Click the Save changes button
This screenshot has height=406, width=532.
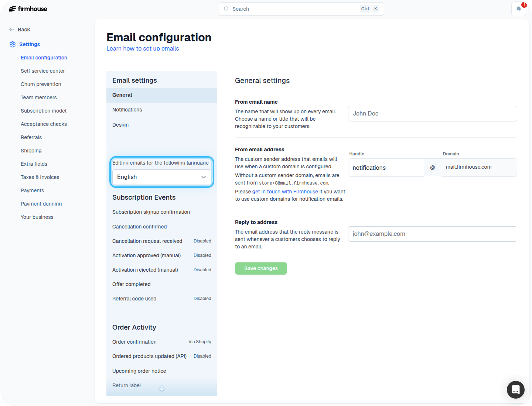(x=261, y=268)
